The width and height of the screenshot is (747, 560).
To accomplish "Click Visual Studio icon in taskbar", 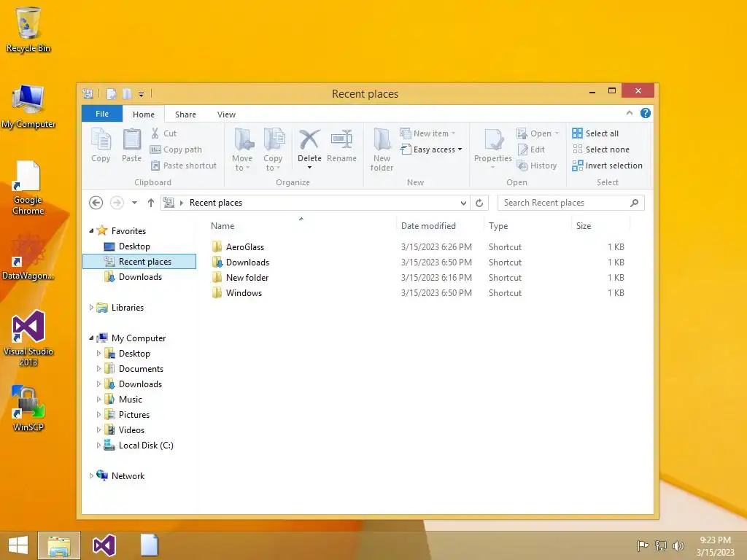I will [x=104, y=545].
